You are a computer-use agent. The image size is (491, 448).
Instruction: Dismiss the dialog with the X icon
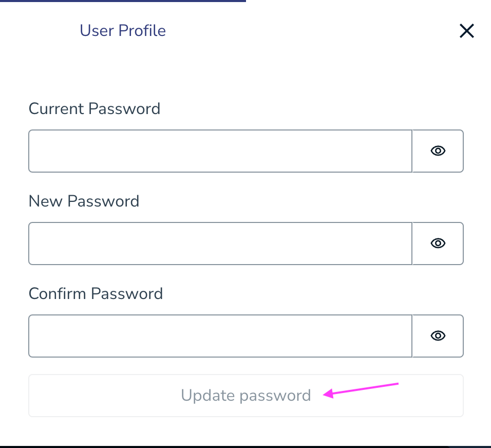click(466, 31)
